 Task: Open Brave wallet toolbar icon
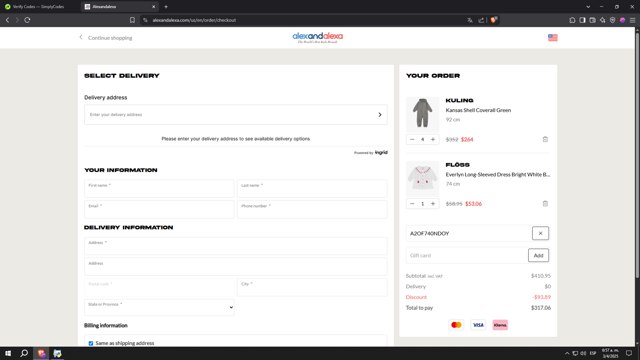[593, 20]
